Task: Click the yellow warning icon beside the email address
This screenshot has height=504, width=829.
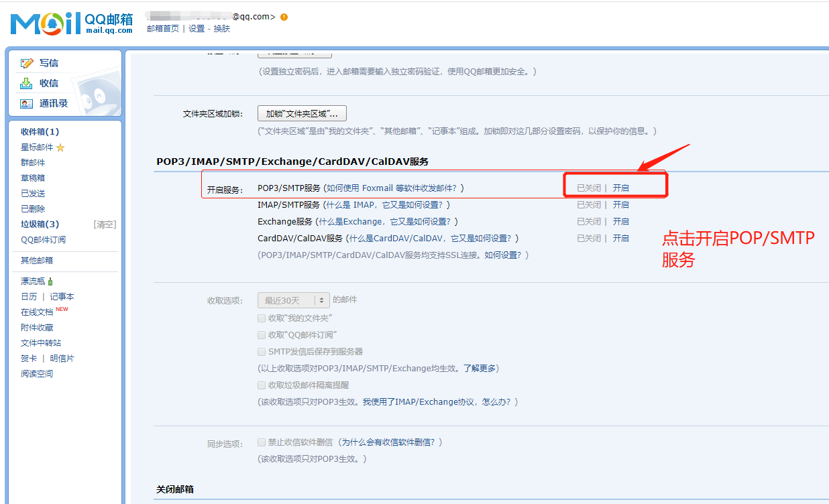Action: (282, 17)
